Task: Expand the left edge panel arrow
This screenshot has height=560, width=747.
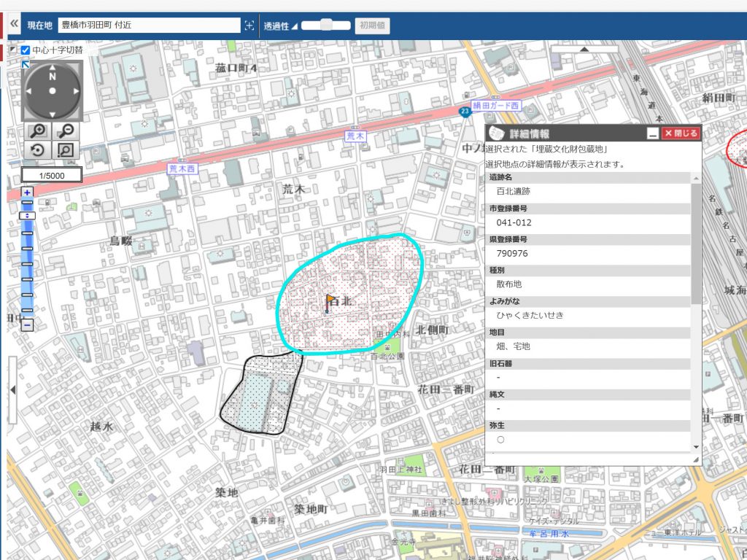Action: [x=13, y=390]
